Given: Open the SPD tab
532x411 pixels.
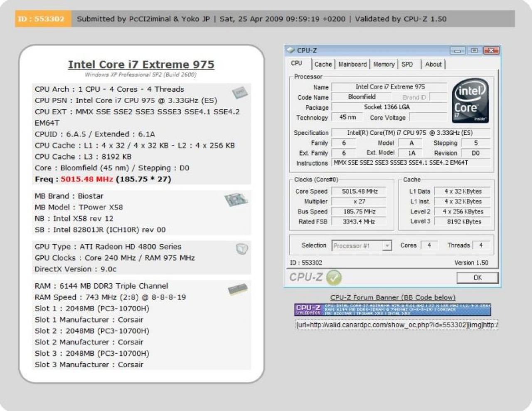Looking at the screenshot, I should tap(407, 64).
